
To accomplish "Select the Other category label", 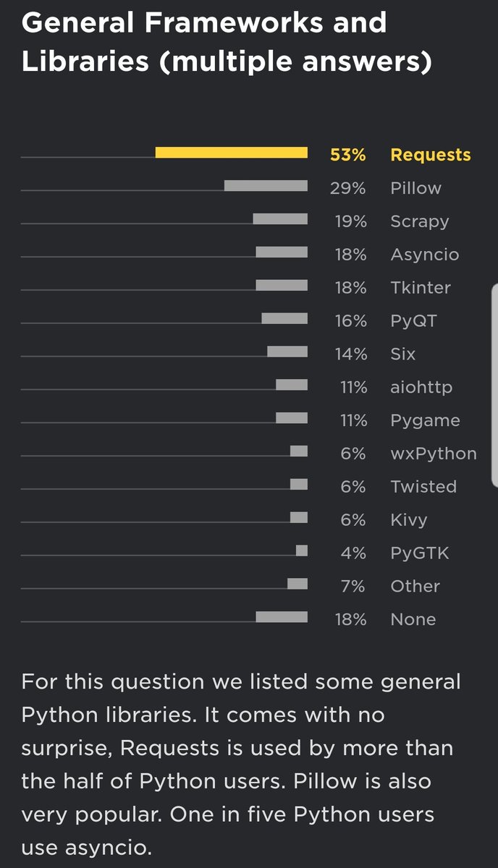I will 415,586.
